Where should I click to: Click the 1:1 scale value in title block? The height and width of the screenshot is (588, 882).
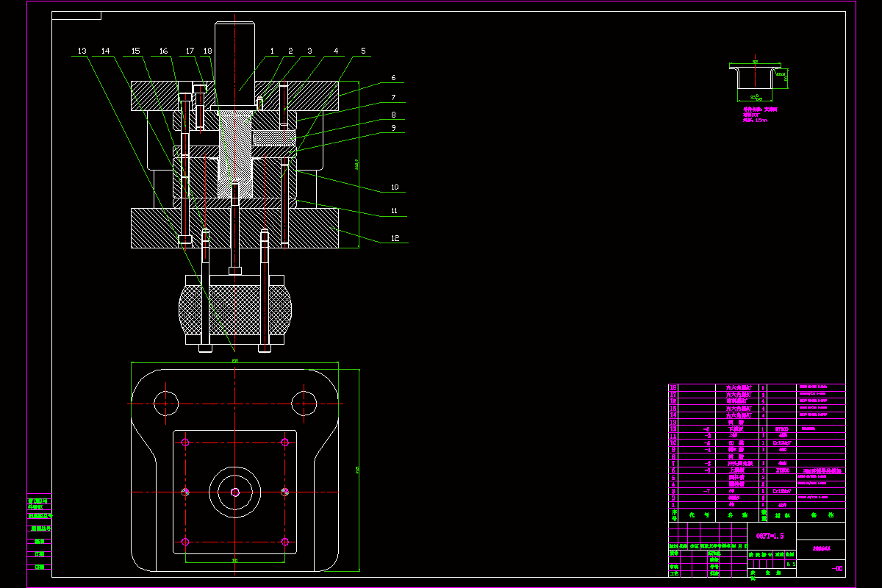(x=791, y=564)
